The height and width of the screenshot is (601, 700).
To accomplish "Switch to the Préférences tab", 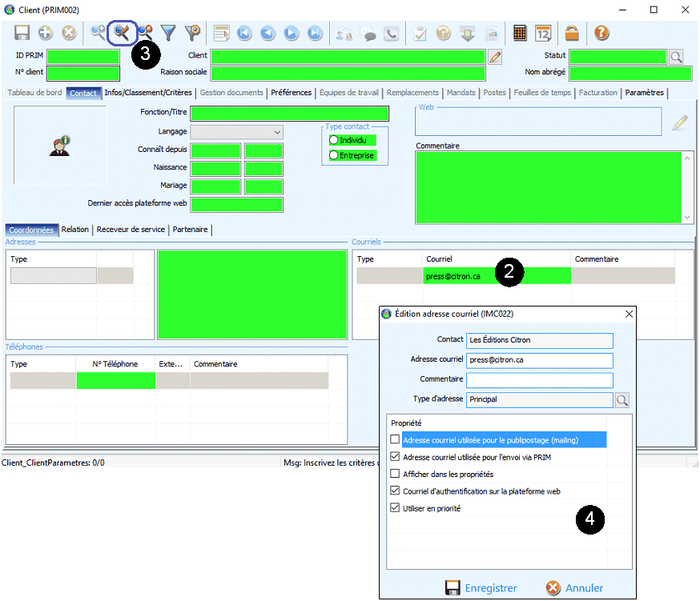I will [291, 93].
